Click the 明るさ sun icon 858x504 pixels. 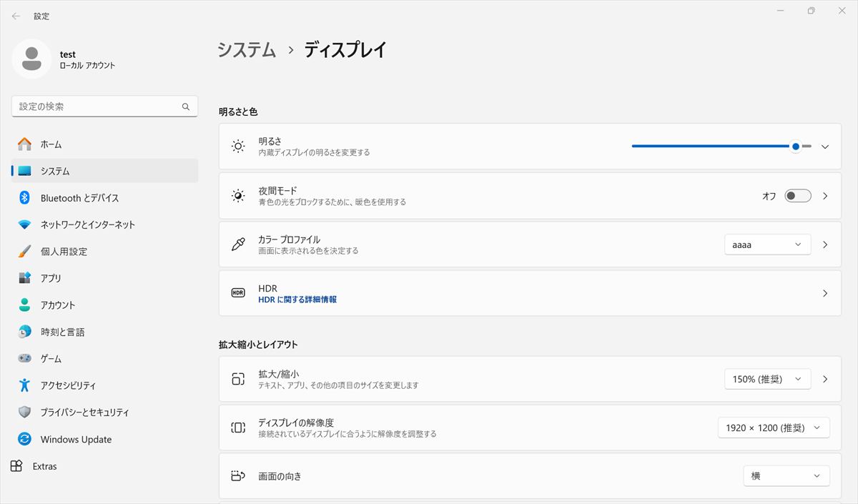(238, 147)
